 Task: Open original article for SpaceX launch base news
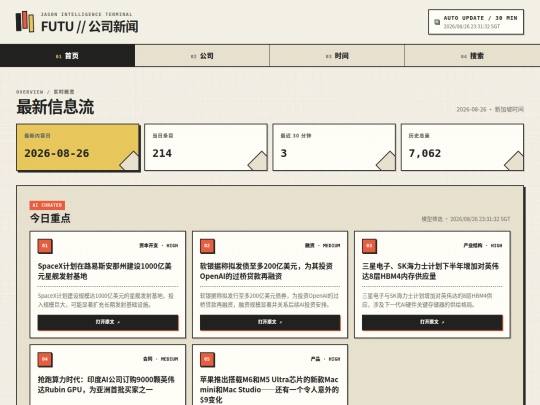coord(108,322)
